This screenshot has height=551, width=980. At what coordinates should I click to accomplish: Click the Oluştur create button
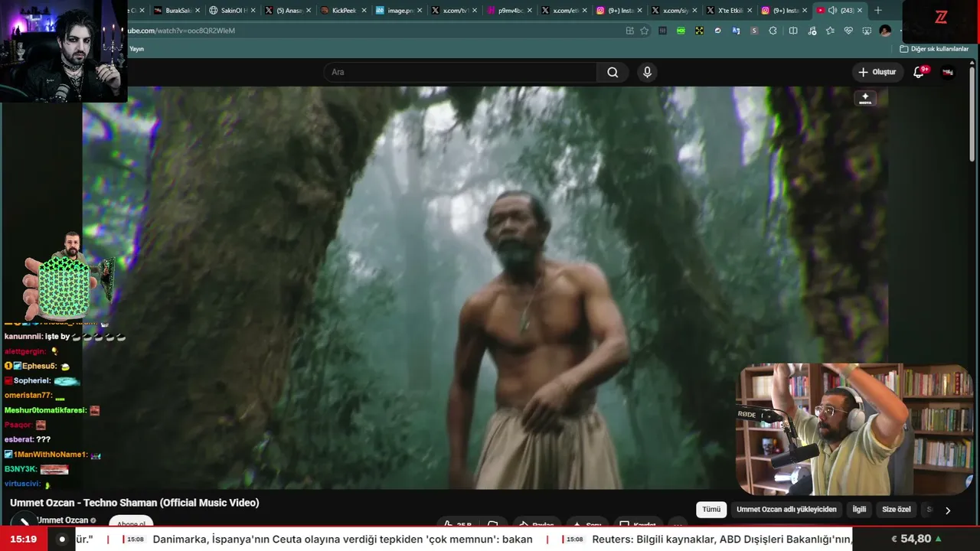click(877, 72)
